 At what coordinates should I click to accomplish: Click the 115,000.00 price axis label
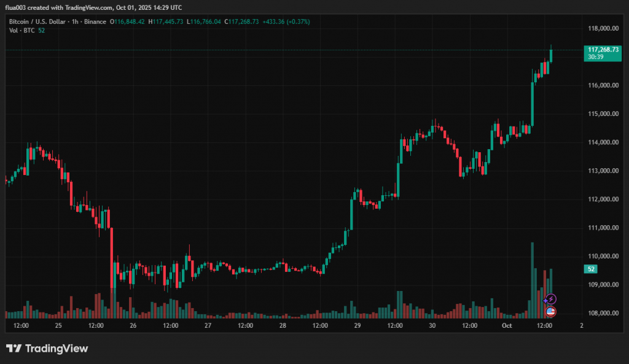[602, 114]
